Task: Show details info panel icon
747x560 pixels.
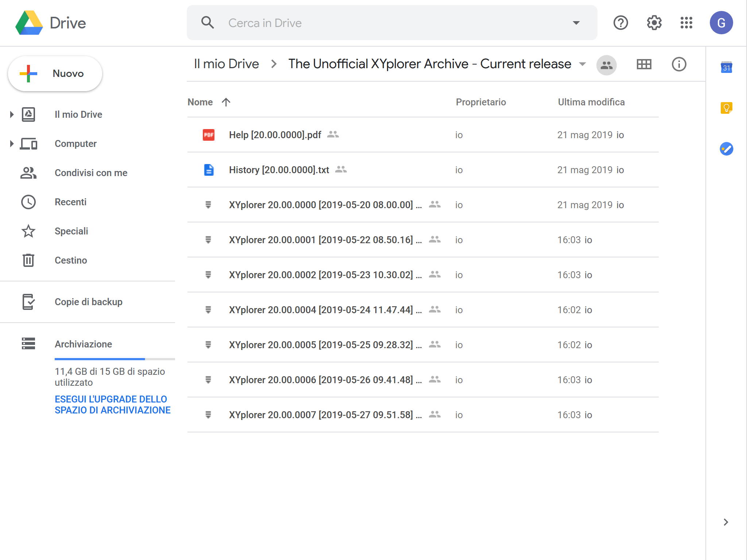Action: point(679,65)
